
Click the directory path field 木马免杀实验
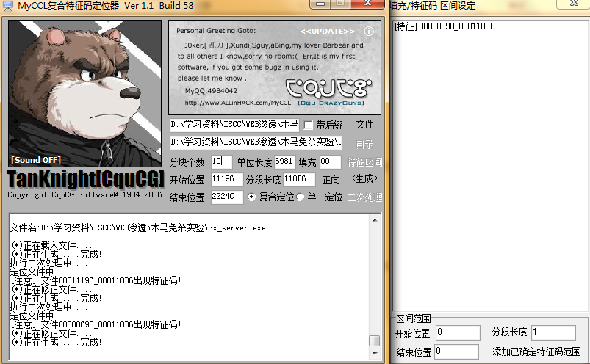coord(256,142)
